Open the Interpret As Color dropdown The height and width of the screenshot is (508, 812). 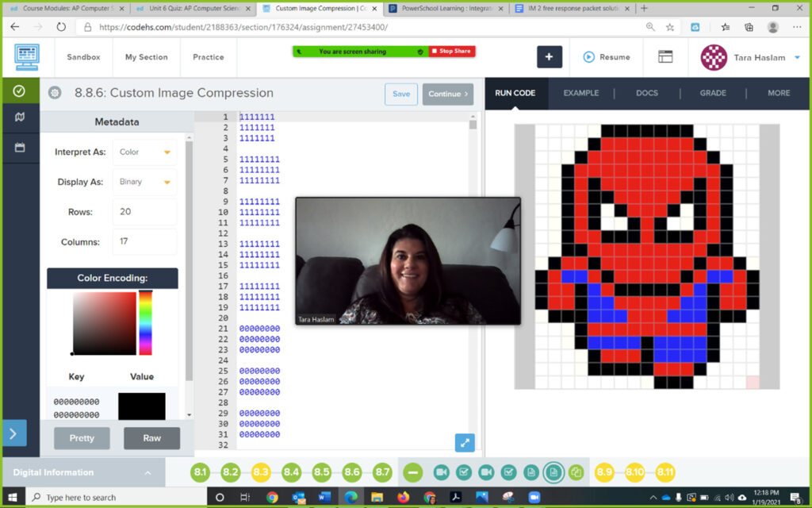145,152
